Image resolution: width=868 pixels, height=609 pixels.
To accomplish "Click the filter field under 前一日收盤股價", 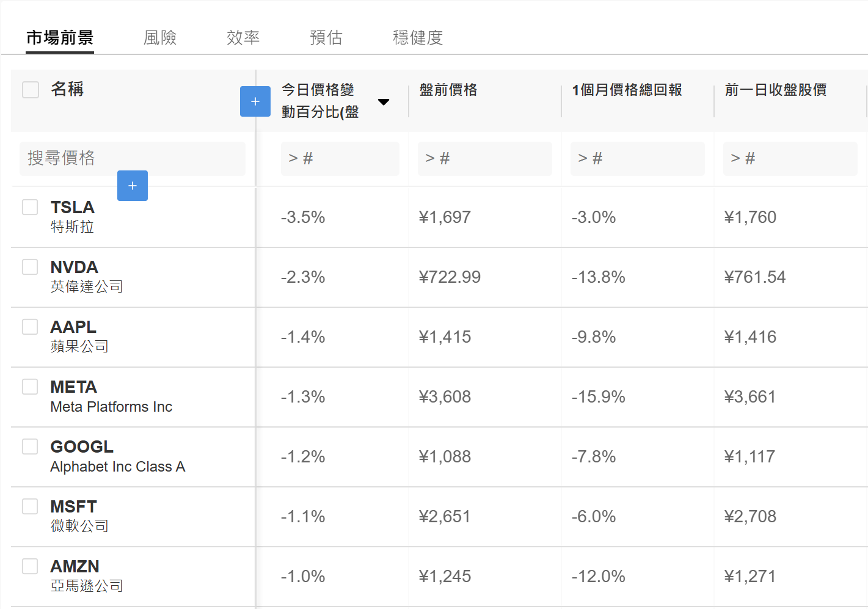I will coord(790,159).
